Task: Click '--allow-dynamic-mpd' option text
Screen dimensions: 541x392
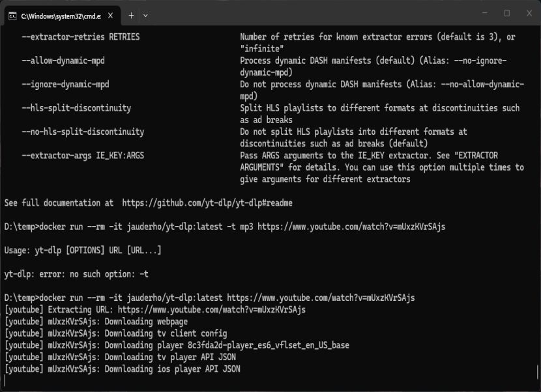Action: pyautogui.click(x=63, y=61)
